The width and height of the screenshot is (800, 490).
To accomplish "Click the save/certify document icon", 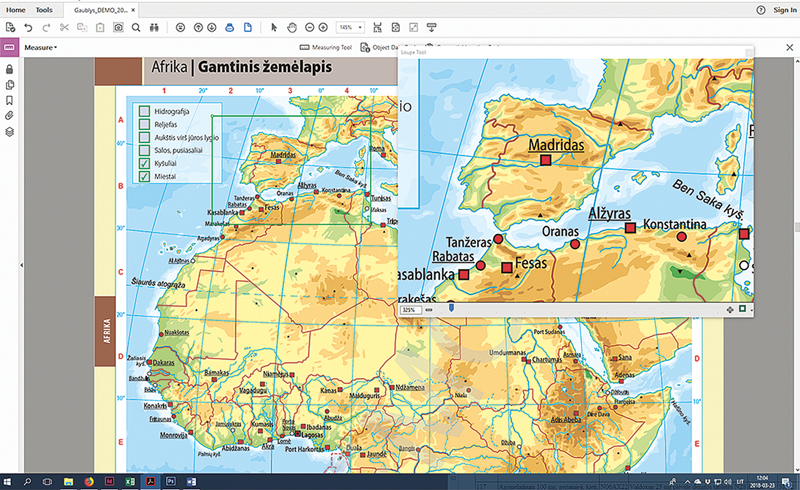I will tap(10, 28).
